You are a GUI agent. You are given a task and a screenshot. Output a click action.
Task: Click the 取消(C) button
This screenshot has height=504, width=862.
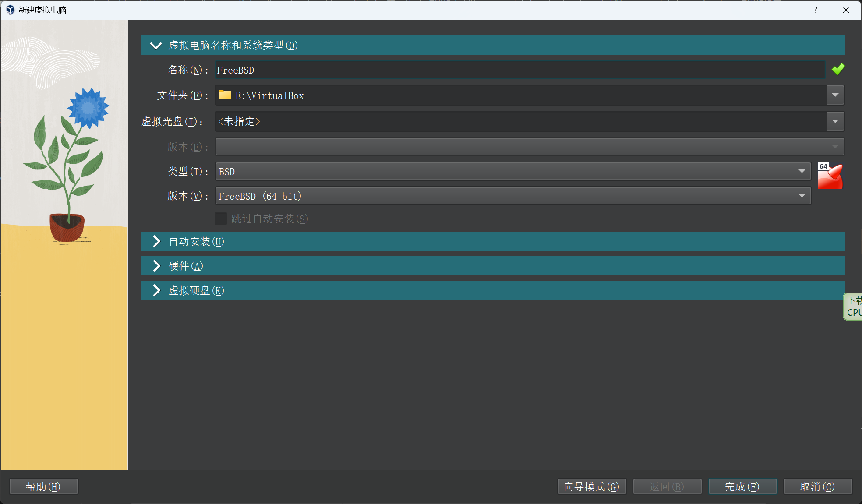[x=818, y=486]
